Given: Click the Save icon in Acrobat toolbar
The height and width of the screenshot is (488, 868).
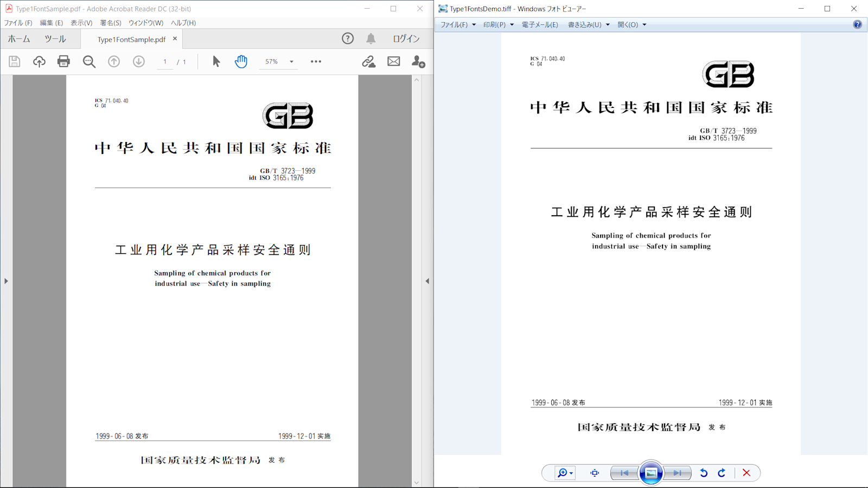Looking at the screenshot, I should (15, 61).
